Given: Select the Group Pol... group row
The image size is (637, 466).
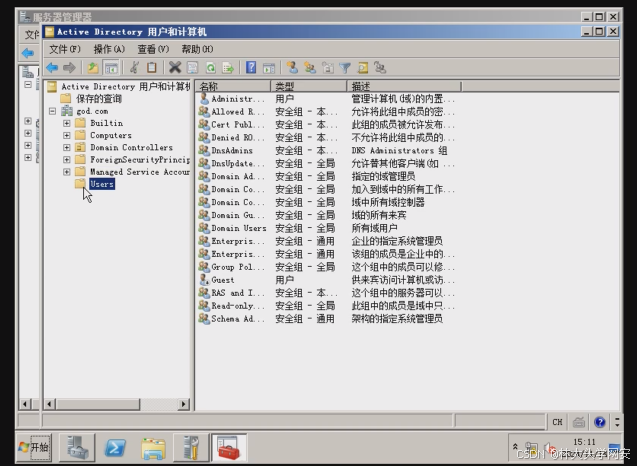Looking at the screenshot, I should coord(327,267).
